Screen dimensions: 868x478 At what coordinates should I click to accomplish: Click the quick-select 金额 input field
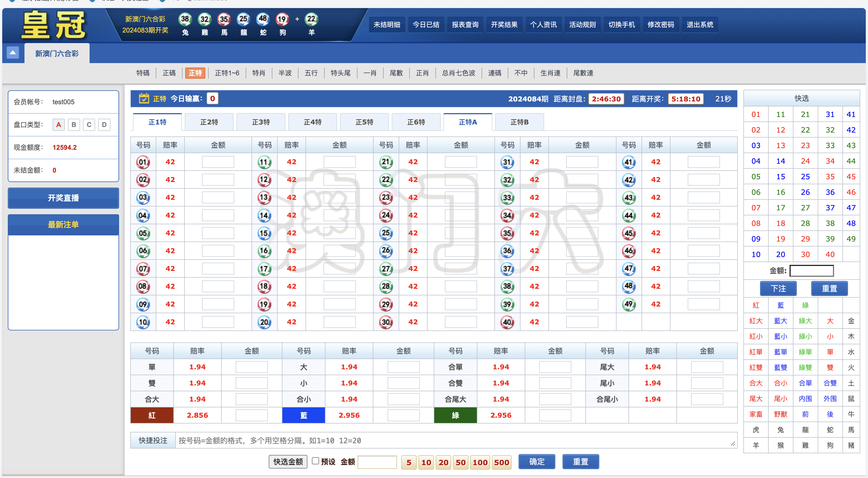point(812,271)
